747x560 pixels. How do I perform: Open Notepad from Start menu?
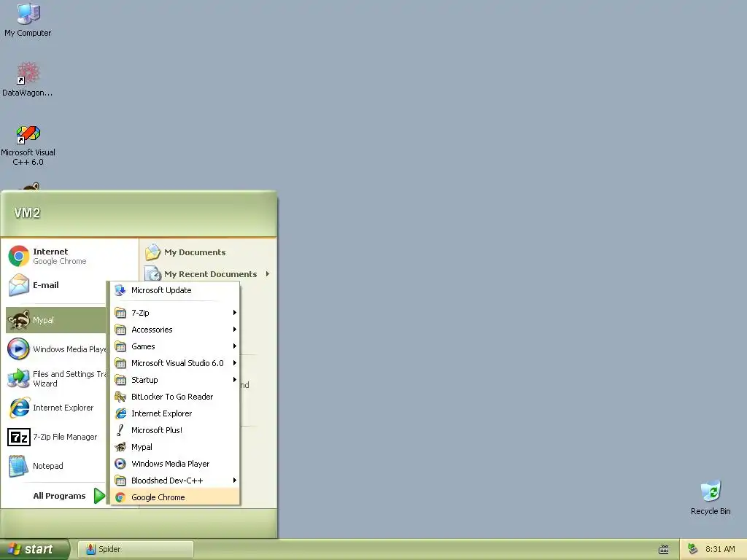(55, 466)
